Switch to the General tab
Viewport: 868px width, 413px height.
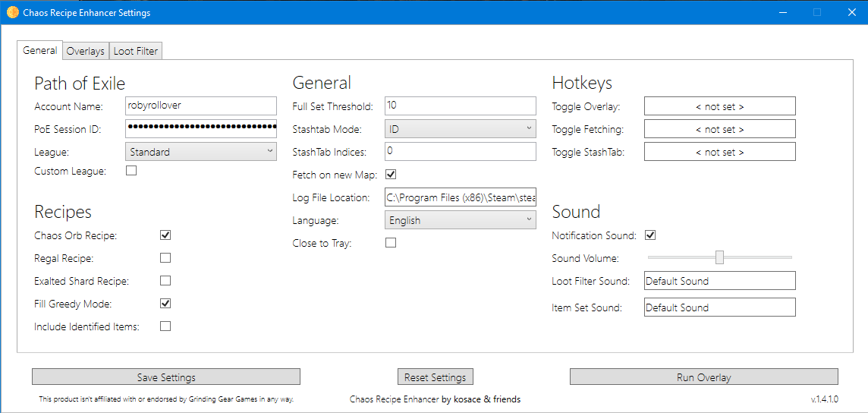pos(40,50)
